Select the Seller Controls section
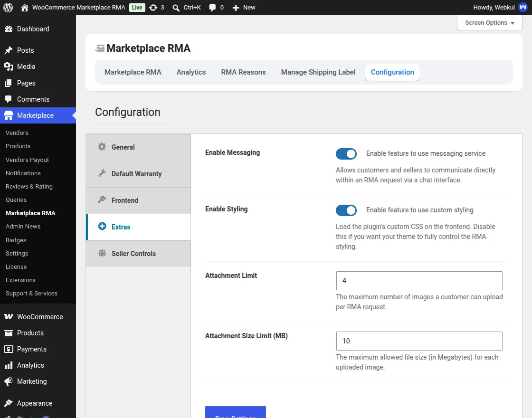Screen dimensions: 532x418 [x=138, y=254]
